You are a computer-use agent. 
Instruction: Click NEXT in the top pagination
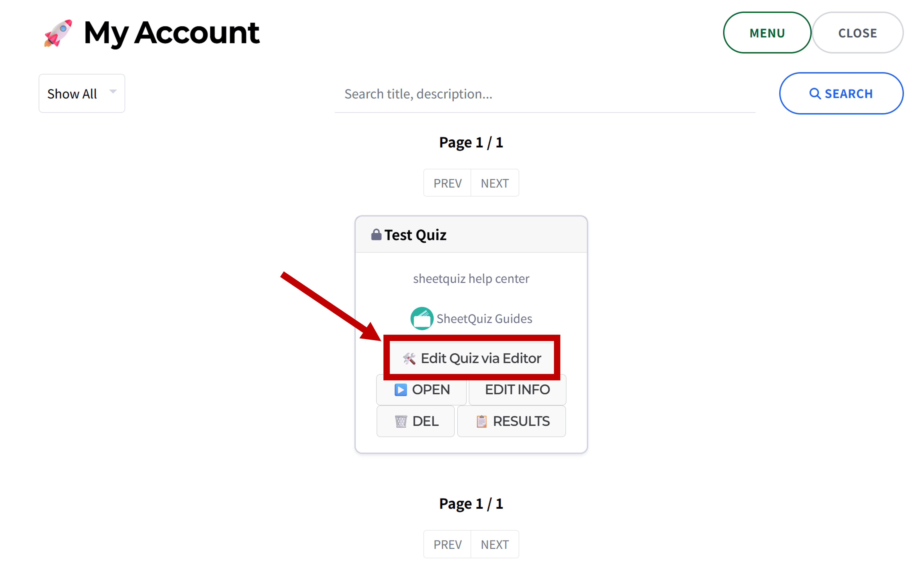coord(495,183)
